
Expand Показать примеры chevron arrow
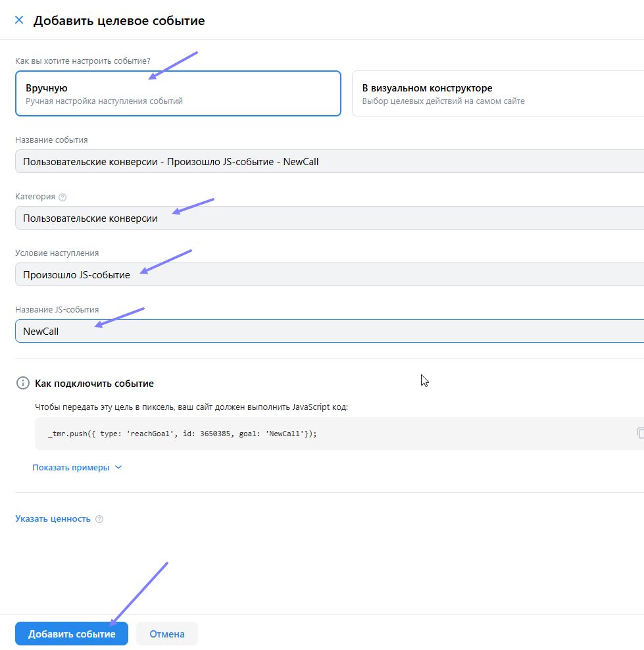(x=118, y=468)
